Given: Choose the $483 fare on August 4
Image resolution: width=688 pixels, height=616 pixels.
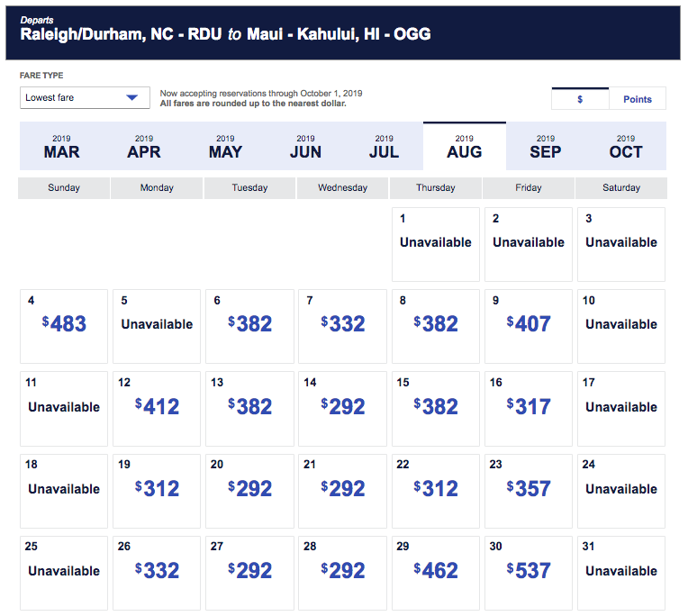Looking at the screenshot, I should 64,324.
